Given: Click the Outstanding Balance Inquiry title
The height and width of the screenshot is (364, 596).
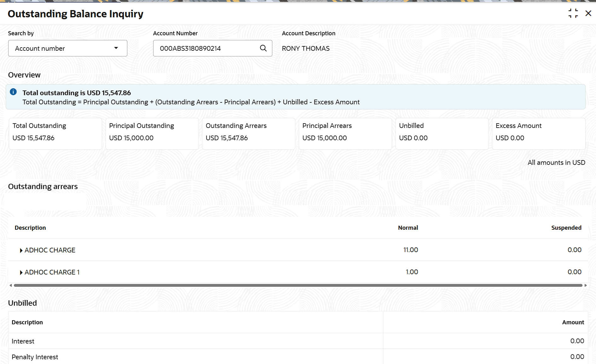Looking at the screenshot, I should [75, 14].
